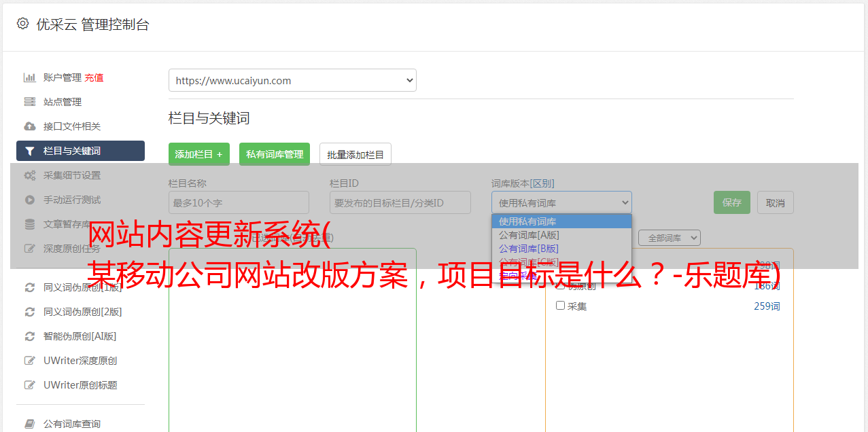Click edit icon beside UWriter深度原创
The width and height of the screenshot is (868, 432).
pyautogui.click(x=29, y=361)
